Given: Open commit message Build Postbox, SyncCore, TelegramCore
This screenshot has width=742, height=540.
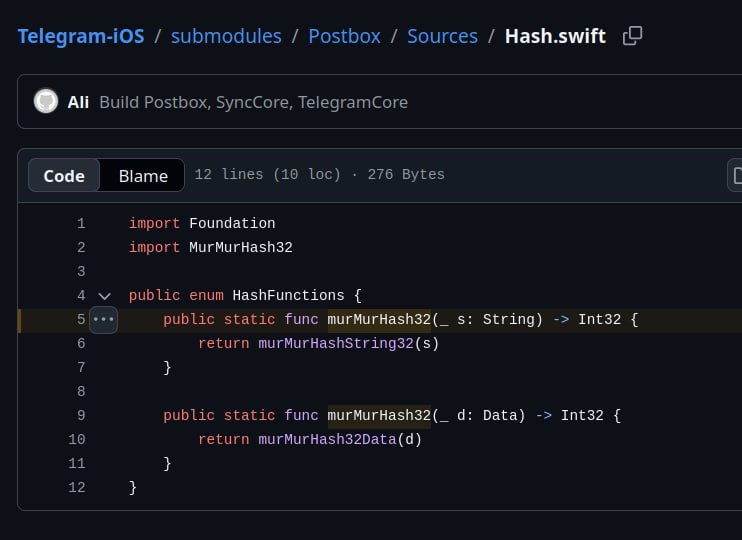Looking at the screenshot, I should click(254, 102).
